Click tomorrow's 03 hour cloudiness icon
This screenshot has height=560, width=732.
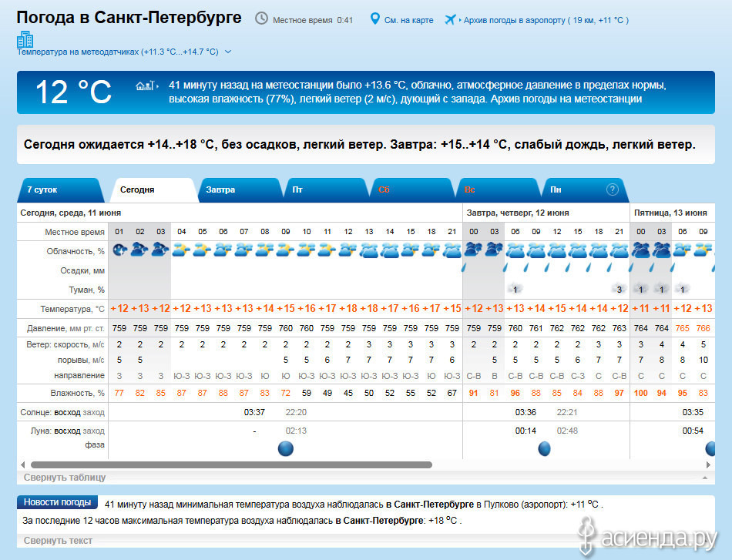(x=494, y=250)
